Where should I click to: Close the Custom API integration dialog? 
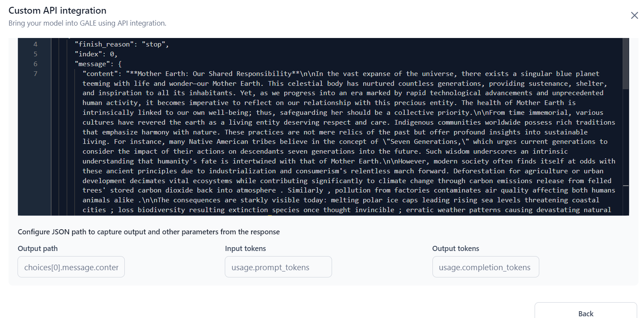(x=635, y=15)
